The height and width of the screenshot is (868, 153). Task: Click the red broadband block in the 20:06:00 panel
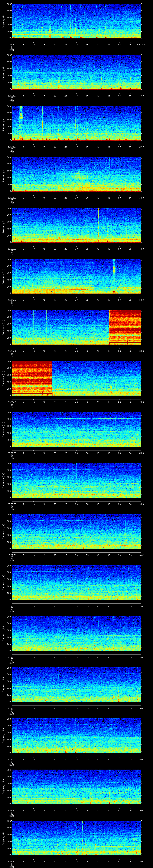tap(32, 378)
